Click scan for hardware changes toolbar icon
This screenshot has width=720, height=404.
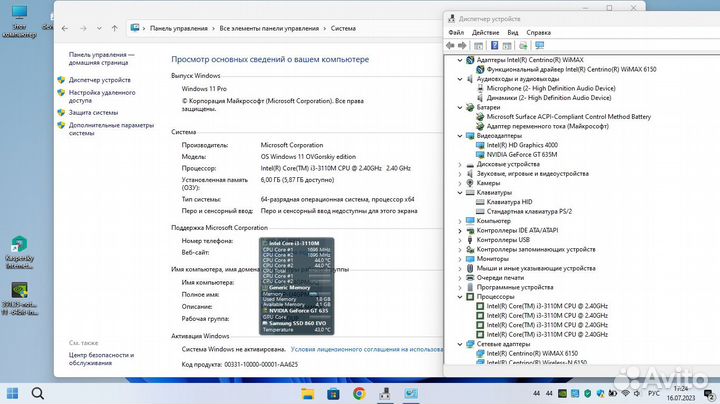tap(523, 45)
